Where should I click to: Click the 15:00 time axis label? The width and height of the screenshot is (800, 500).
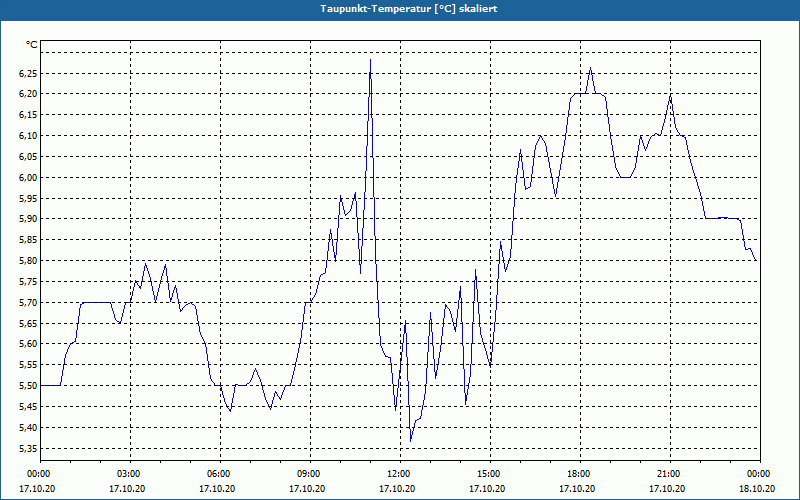click(x=490, y=474)
